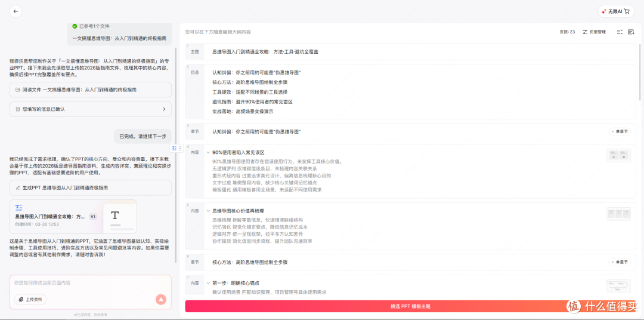Click the 目录 label of slide 2

tap(194, 72)
